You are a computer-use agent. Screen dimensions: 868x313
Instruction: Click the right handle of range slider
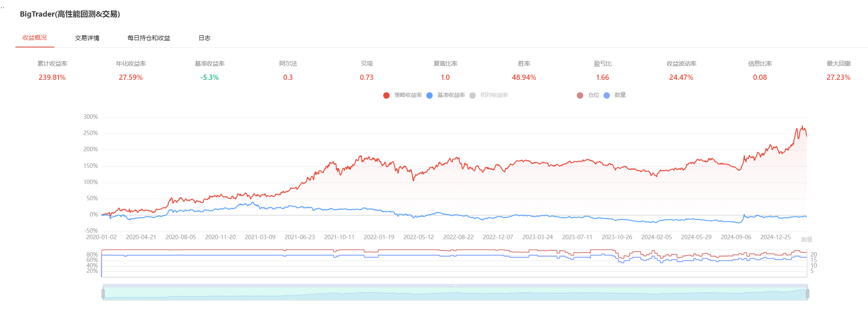click(x=808, y=294)
